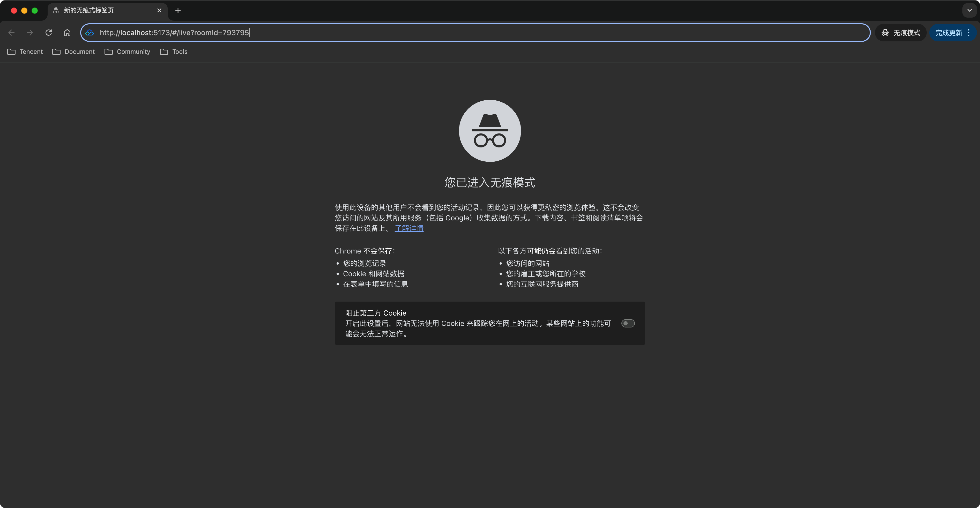Open the home page icon
The width and height of the screenshot is (980, 508).
[67, 33]
